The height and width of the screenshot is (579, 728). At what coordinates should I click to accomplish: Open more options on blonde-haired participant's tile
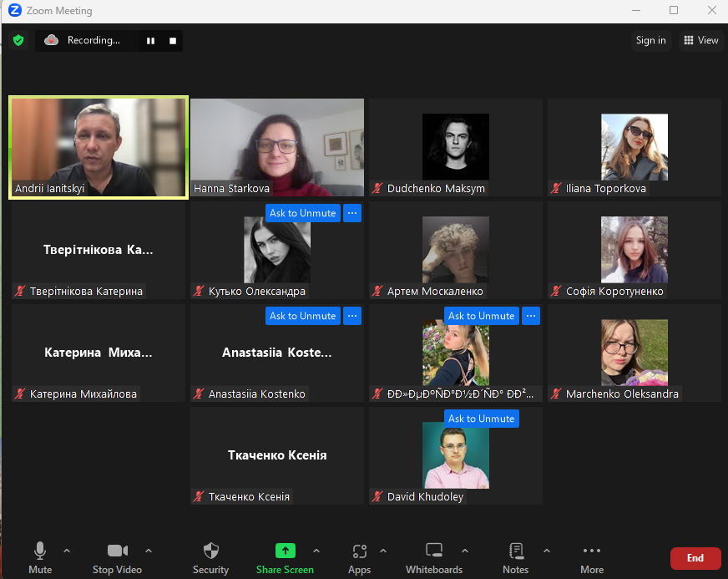click(531, 316)
